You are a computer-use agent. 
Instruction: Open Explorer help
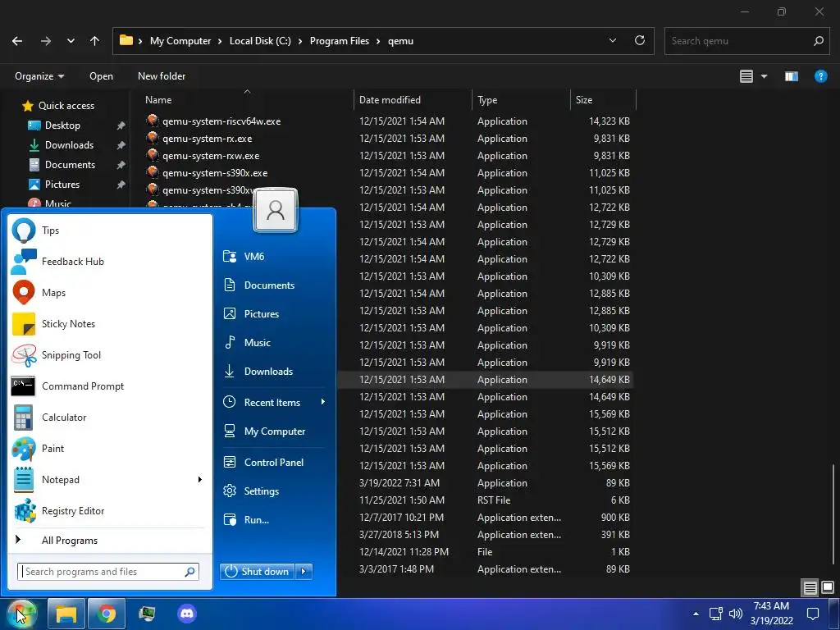coord(820,76)
